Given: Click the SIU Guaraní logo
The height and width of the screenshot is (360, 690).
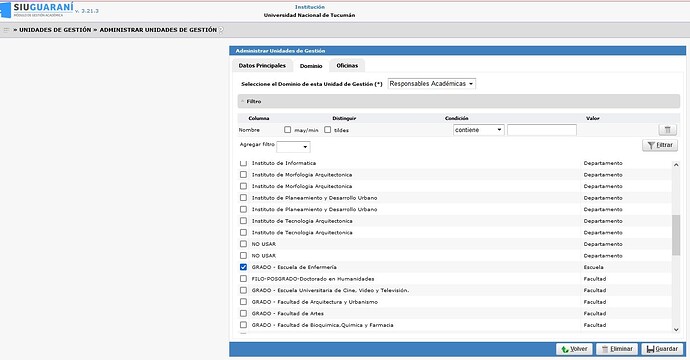Looking at the screenshot, I should click(x=38, y=10).
